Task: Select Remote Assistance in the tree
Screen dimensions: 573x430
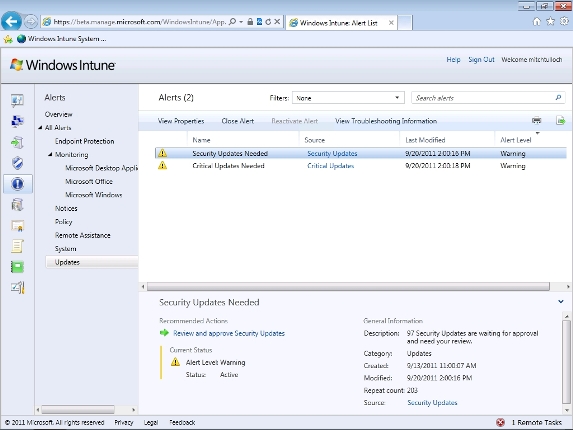Action: (83, 235)
